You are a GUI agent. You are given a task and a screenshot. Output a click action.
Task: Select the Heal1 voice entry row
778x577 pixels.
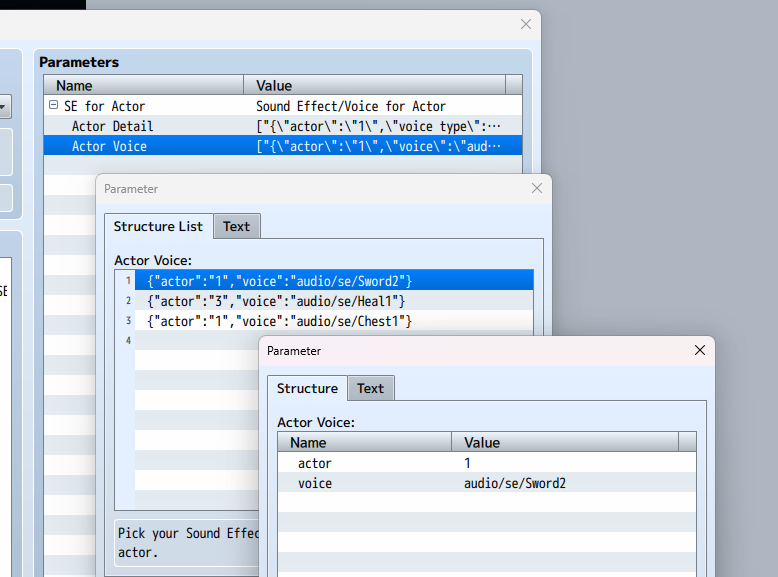pos(334,301)
